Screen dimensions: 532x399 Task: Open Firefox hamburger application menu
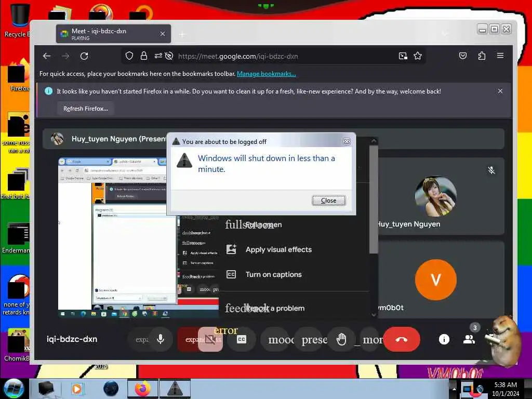500,56
